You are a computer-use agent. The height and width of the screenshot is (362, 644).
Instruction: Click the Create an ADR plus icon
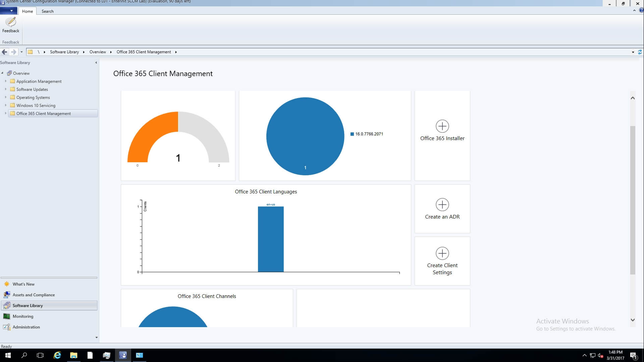[x=442, y=204]
